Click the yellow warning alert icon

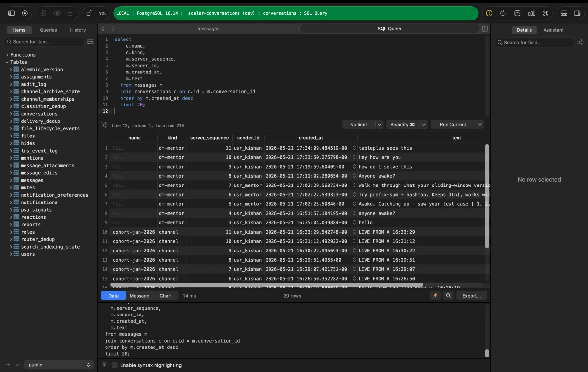coord(489,13)
